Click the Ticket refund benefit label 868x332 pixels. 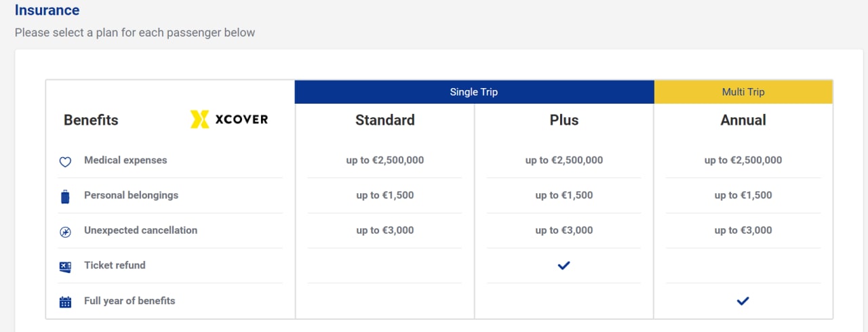point(115,266)
